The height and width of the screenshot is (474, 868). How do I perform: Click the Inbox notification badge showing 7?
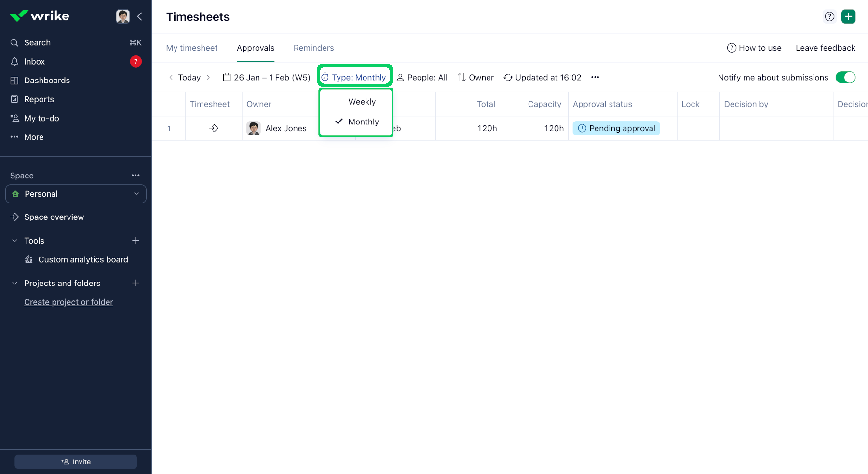(x=136, y=61)
